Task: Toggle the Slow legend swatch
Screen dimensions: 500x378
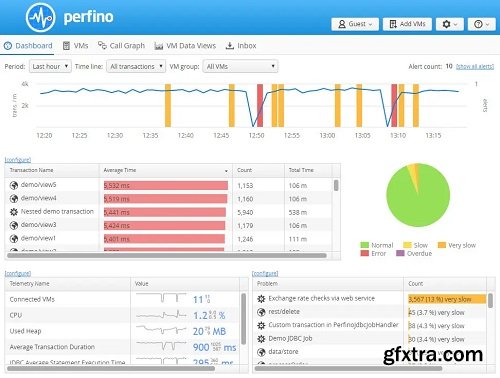Action: 407,245
